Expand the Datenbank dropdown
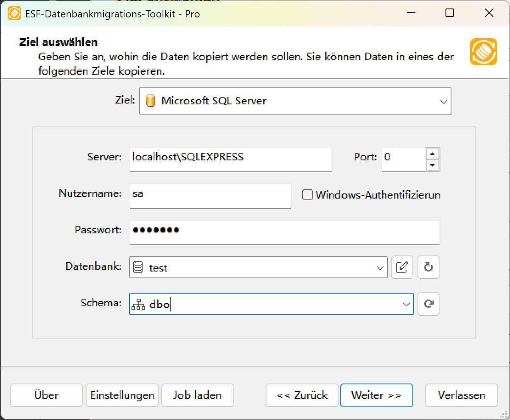 point(379,267)
